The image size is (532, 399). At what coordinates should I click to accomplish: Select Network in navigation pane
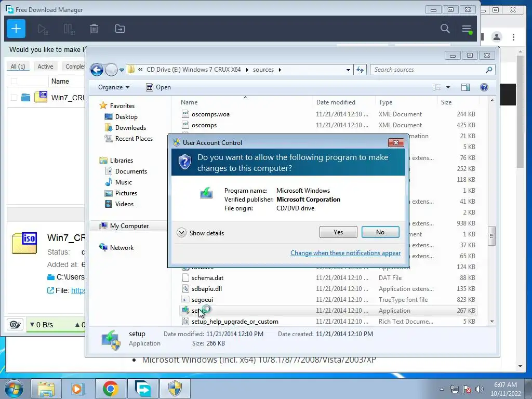point(122,248)
